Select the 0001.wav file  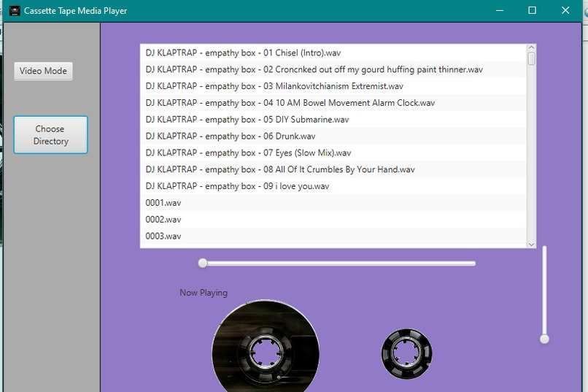(333, 203)
